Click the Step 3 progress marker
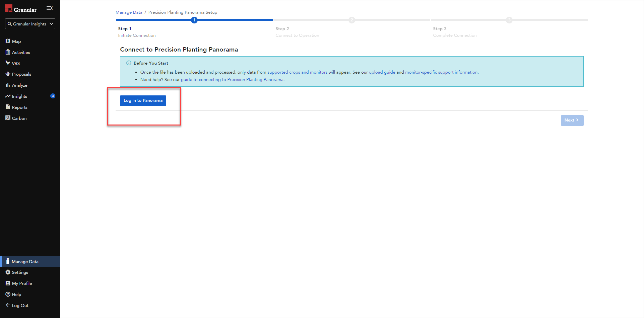This screenshot has width=644, height=318. tap(509, 20)
